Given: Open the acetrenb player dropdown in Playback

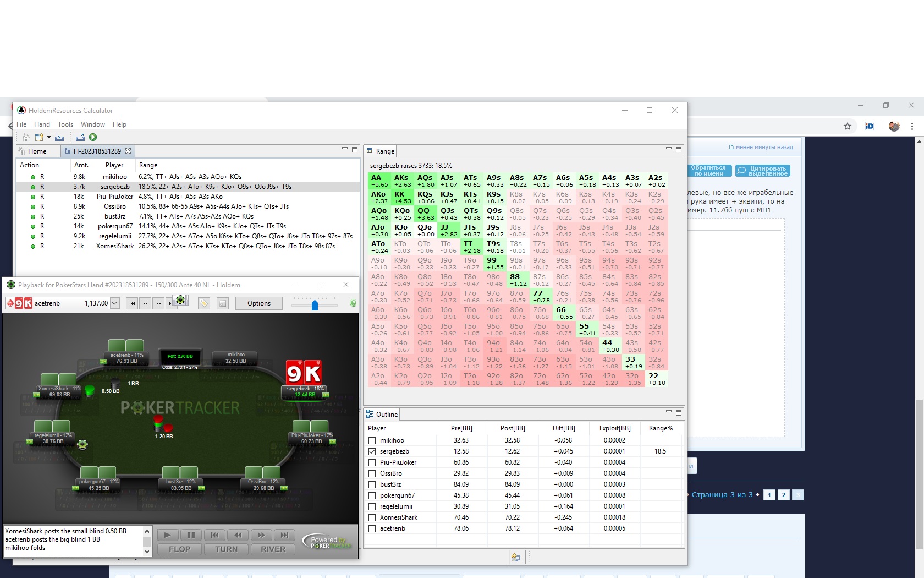Looking at the screenshot, I should pos(114,303).
